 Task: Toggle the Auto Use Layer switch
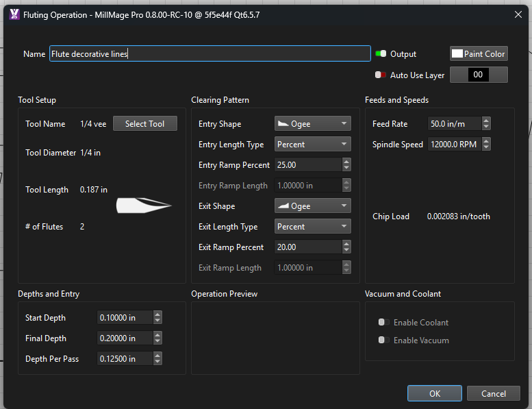pos(381,75)
